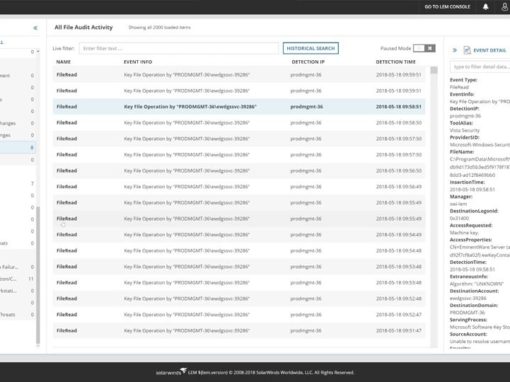This screenshot has width=510, height=382.
Task: Select the highlighted sidebar filter with count 8
Action: tap(17, 147)
